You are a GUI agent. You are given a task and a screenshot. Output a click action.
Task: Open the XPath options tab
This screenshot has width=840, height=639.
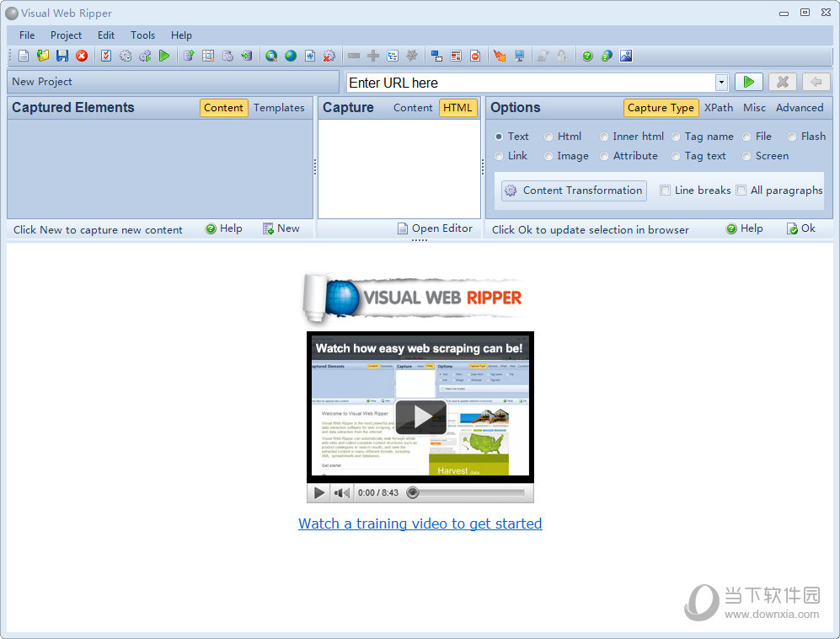click(x=719, y=108)
